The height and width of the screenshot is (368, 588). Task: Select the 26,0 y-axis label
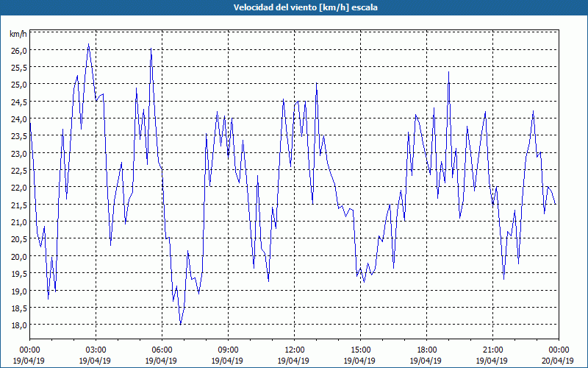click(19, 50)
